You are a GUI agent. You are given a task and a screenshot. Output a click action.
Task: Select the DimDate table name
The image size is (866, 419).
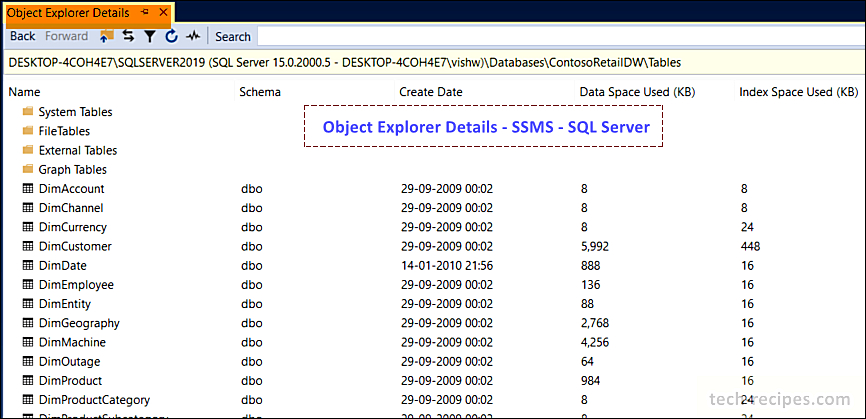[x=62, y=266]
